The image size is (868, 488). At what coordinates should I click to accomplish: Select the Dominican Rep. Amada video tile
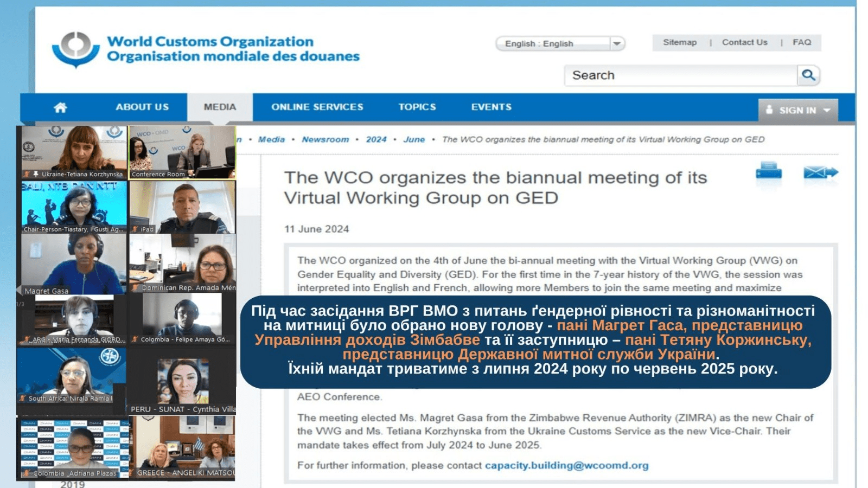click(x=182, y=264)
